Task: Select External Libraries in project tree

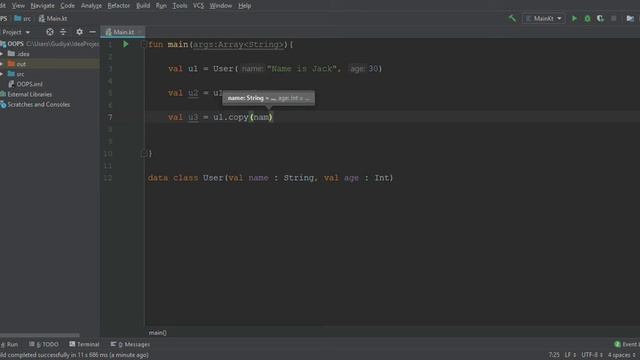Action: (29, 94)
